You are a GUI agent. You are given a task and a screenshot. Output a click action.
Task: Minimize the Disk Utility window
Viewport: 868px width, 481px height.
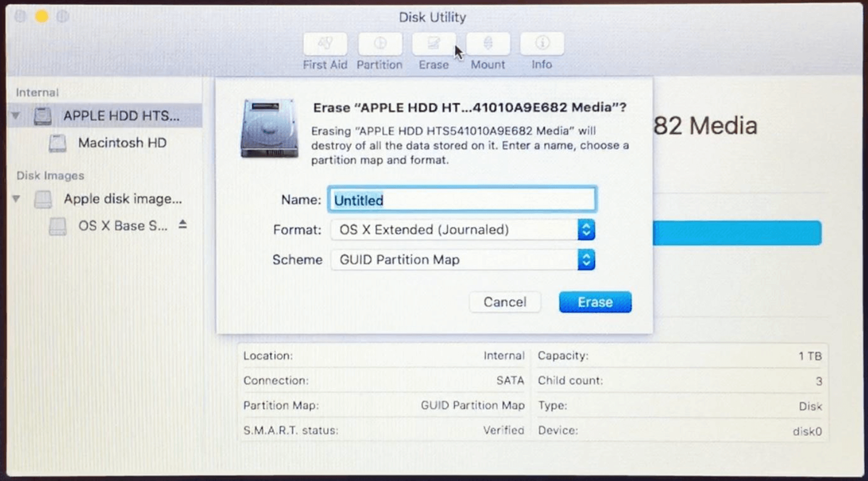coord(41,16)
